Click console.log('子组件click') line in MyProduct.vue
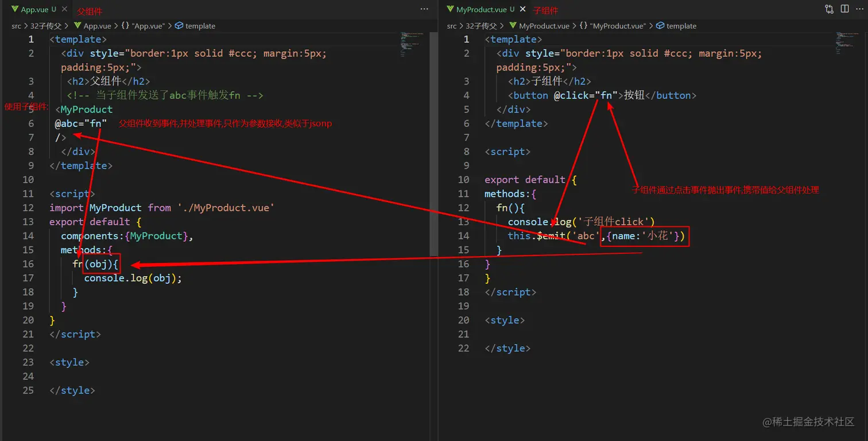 582,222
